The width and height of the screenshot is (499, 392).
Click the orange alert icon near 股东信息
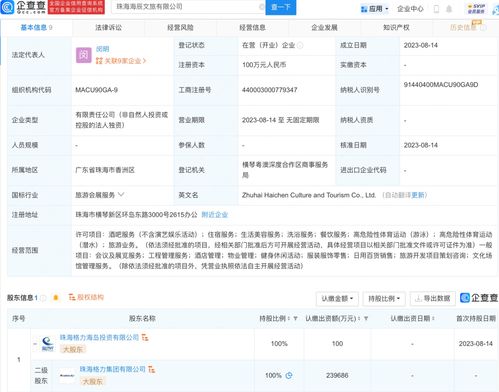[56, 298]
